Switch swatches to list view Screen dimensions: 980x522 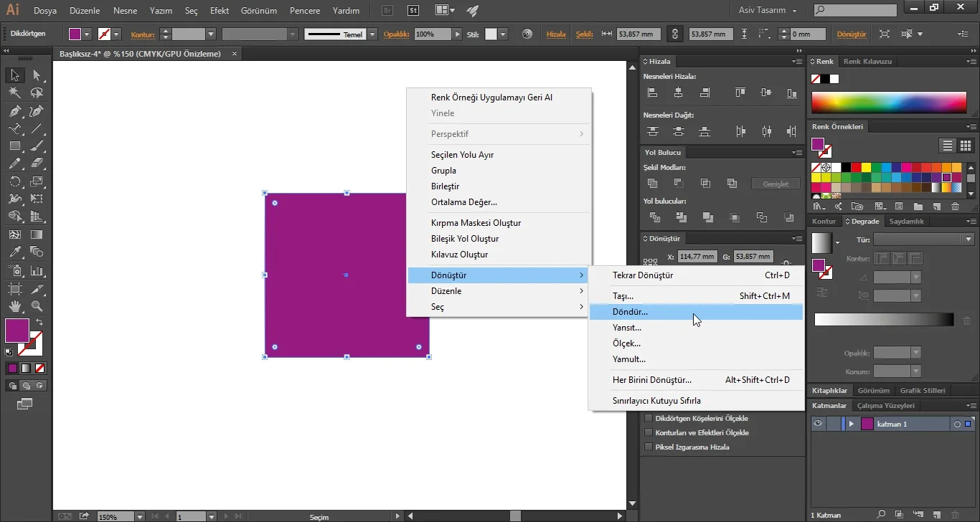tap(948, 146)
